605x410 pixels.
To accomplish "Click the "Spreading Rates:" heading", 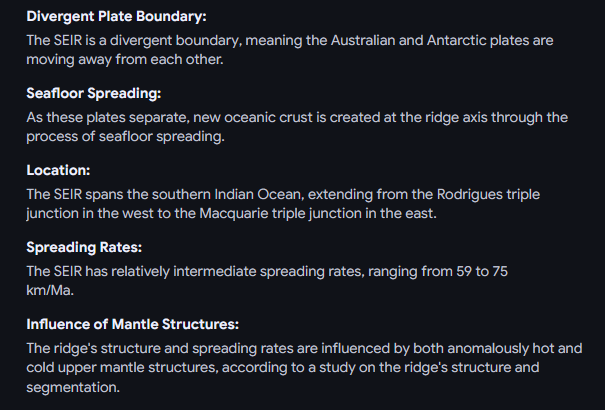I will click(x=86, y=247).
